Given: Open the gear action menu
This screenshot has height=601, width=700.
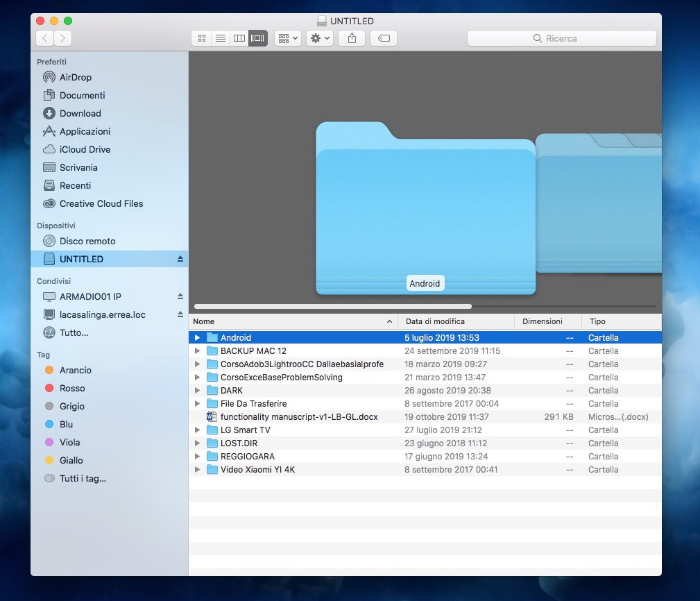Looking at the screenshot, I should pos(319,38).
